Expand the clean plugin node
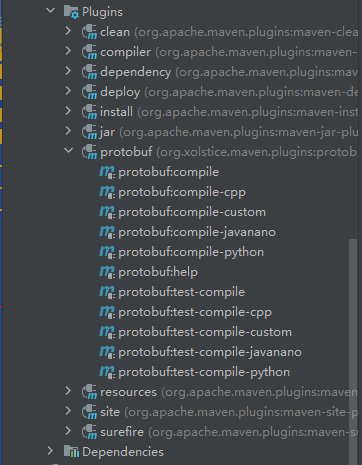Screen dimensions: 362x465 (68, 31)
